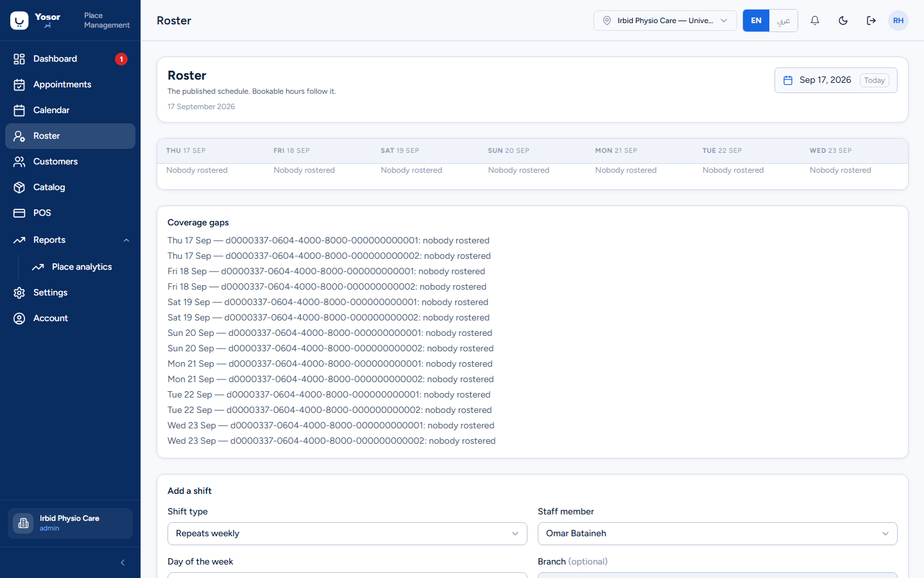Switch language to Arabic
The height and width of the screenshot is (578, 924).
point(783,21)
